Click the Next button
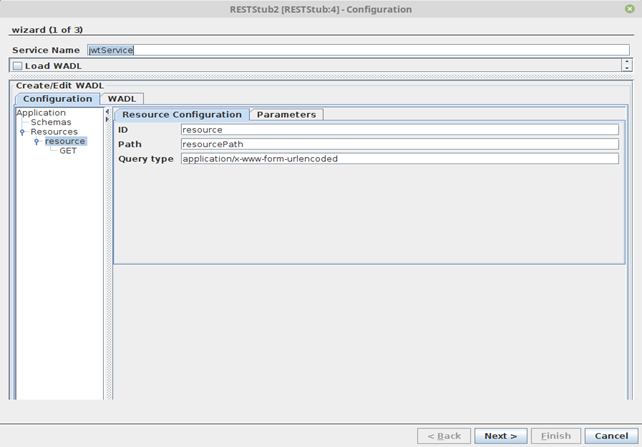Viewport: 642px width, 447px height. [x=500, y=436]
